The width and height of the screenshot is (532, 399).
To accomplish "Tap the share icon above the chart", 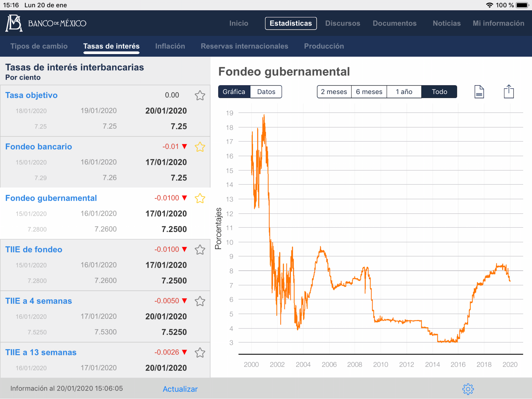I will click(509, 91).
